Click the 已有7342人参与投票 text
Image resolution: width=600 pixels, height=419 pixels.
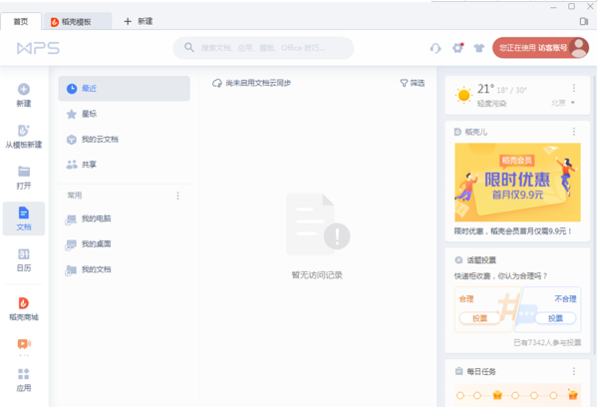tap(547, 342)
